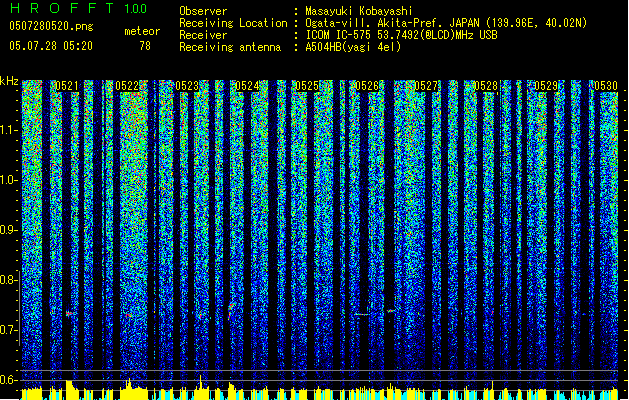Click the tall yellow intensity peak below 0523
The height and width of the screenshot is (400, 629).
point(201,382)
